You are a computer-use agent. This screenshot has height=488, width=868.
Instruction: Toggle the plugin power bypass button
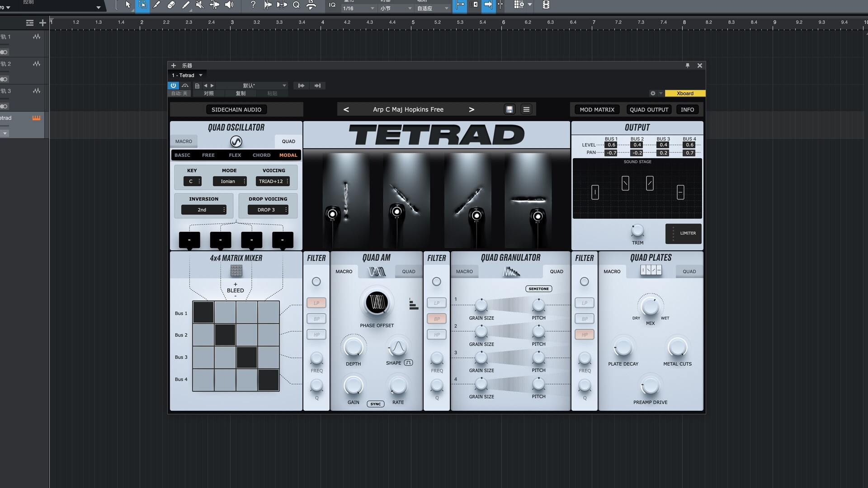tap(173, 85)
